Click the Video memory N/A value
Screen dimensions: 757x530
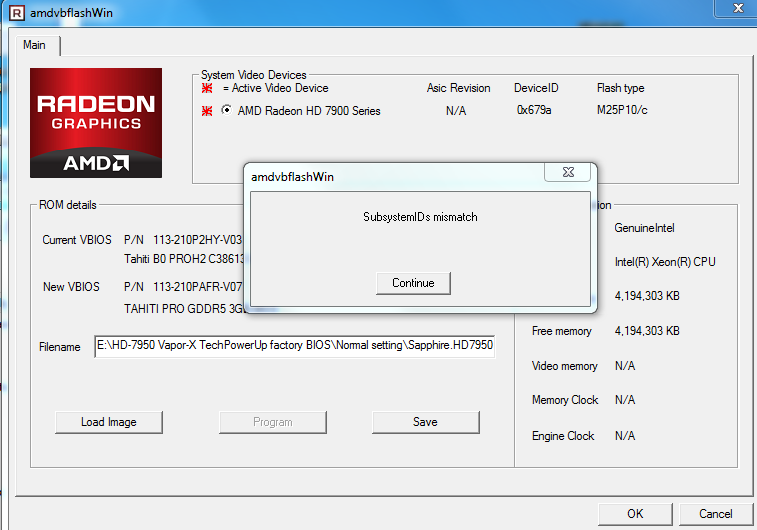625,366
